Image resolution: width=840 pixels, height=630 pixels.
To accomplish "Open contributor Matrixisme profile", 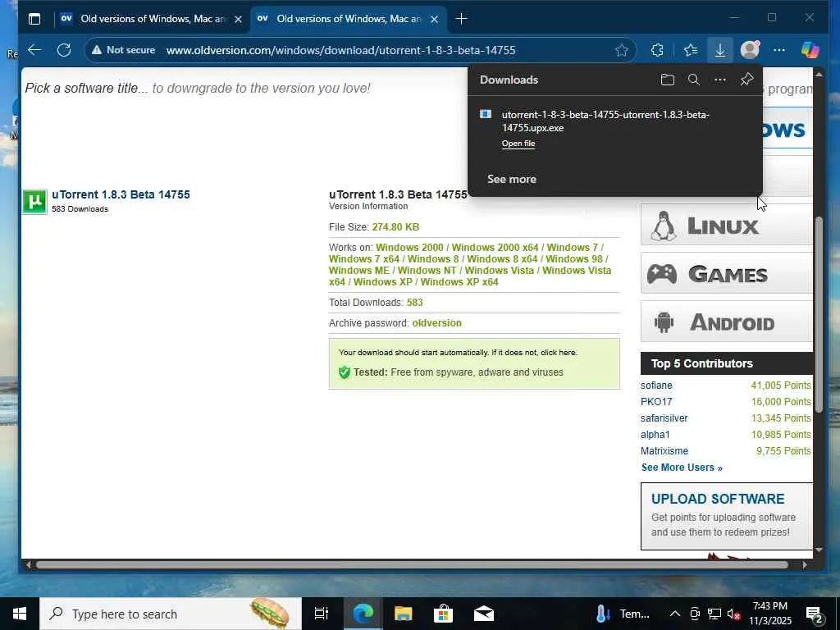I will 664,451.
